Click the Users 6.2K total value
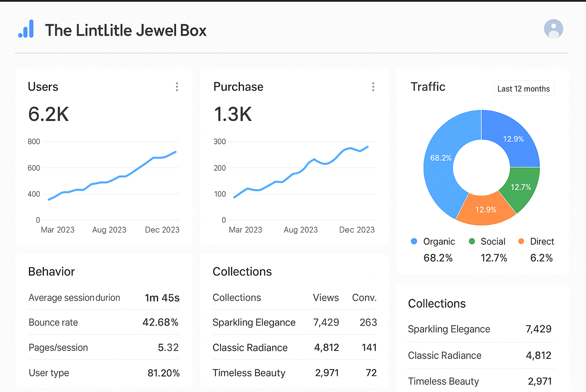Viewport: 586px width, 392px height. [x=48, y=114]
